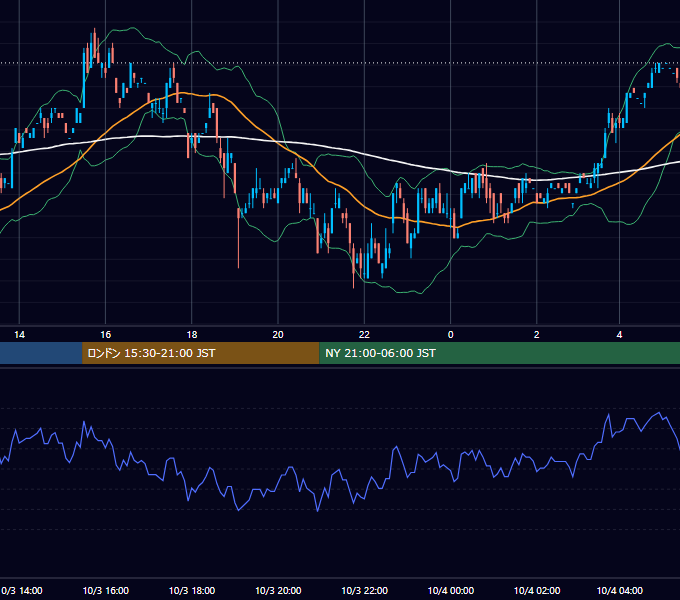Click the 10/4 02:00 date label
The height and width of the screenshot is (600, 680).
tap(537, 590)
